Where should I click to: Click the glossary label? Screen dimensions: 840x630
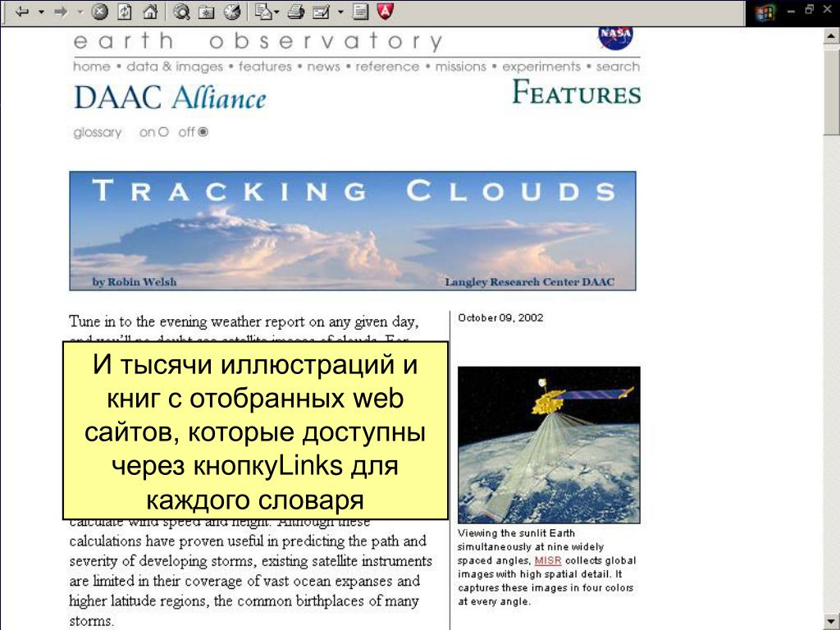pyautogui.click(x=98, y=132)
